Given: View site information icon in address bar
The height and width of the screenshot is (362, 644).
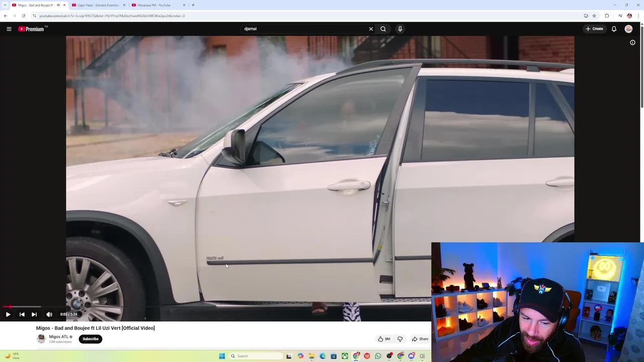Looking at the screenshot, I should 34,16.
